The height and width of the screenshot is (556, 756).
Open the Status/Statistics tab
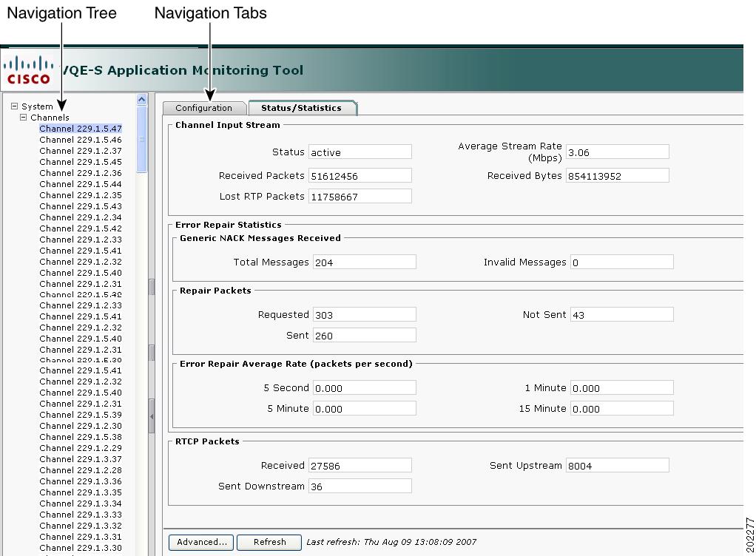(302, 108)
